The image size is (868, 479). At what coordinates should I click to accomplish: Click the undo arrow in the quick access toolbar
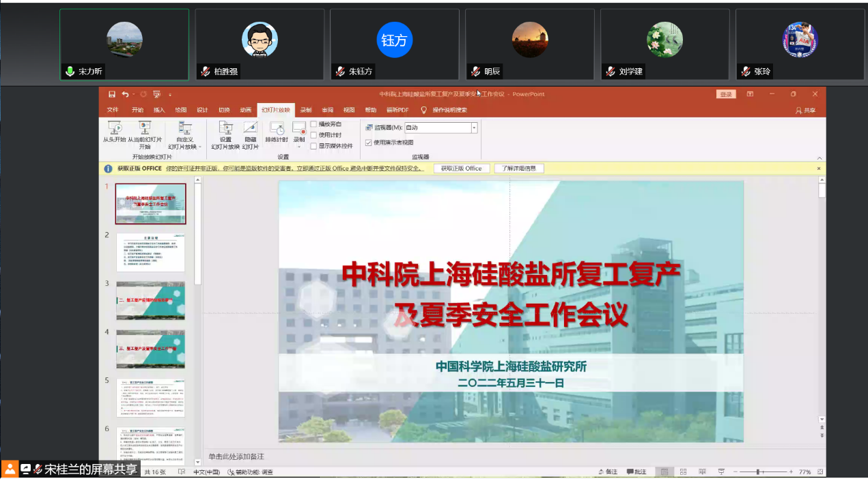(125, 94)
